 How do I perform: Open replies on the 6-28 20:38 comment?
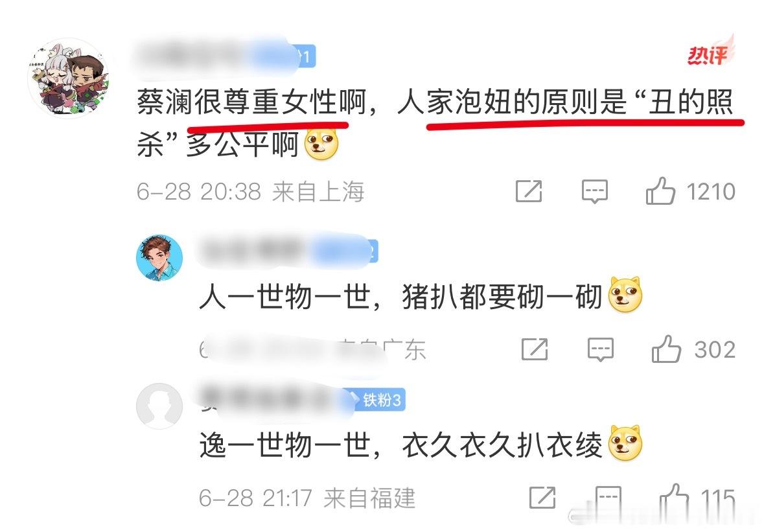594,191
